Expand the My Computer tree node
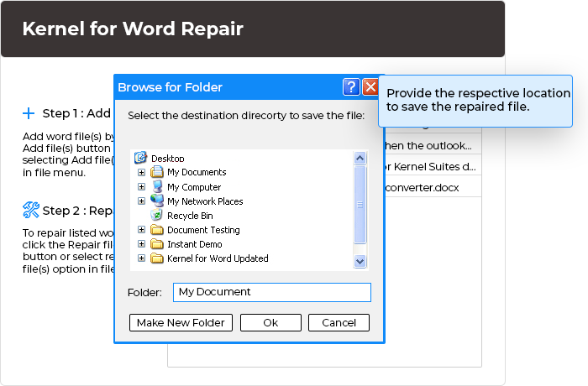Screen dimensions: 588x386 [x=141, y=186]
